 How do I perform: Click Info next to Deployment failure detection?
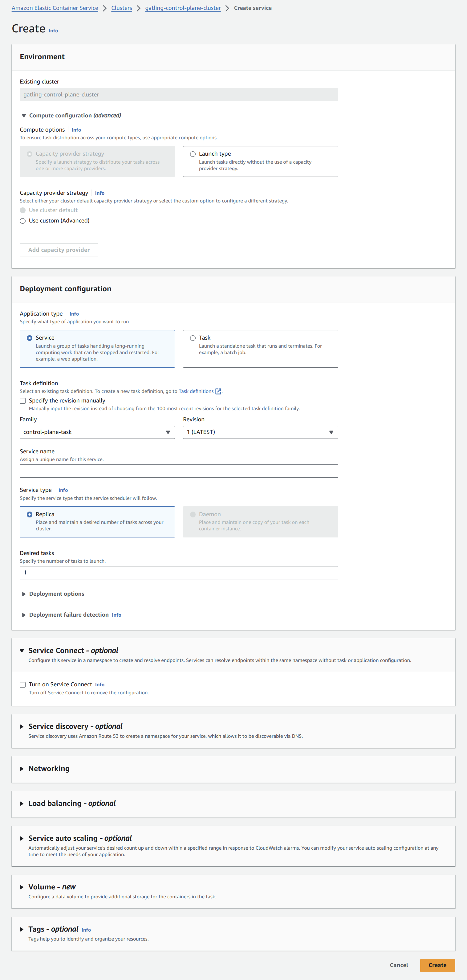116,615
